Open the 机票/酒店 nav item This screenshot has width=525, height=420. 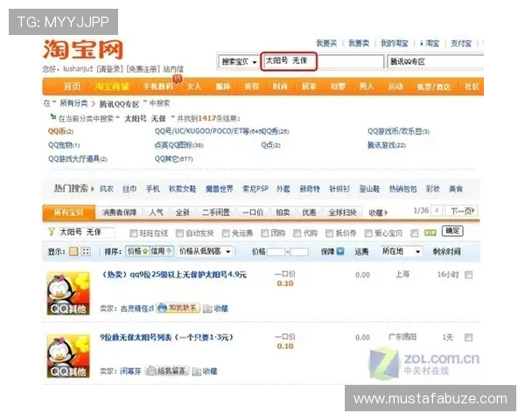click(x=433, y=87)
